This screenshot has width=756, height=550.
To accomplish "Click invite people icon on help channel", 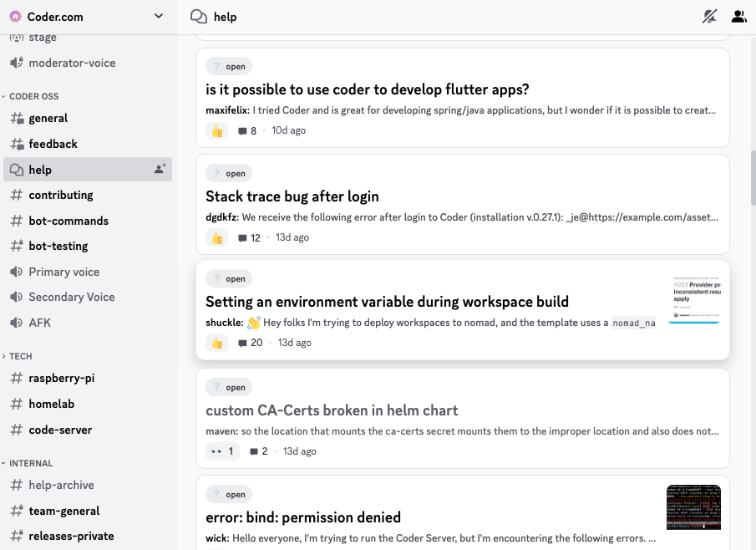I will tap(160, 169).
